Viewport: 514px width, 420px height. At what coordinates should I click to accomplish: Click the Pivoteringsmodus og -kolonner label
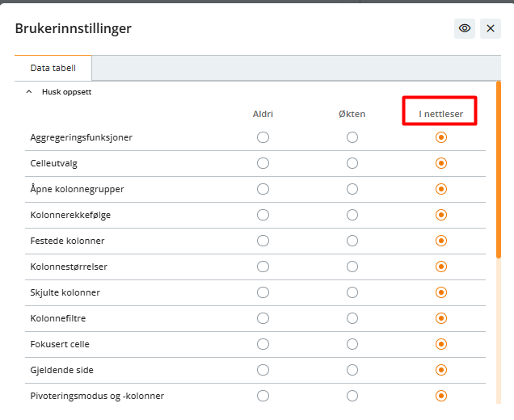pyautogui.click(x=97, y=396)
